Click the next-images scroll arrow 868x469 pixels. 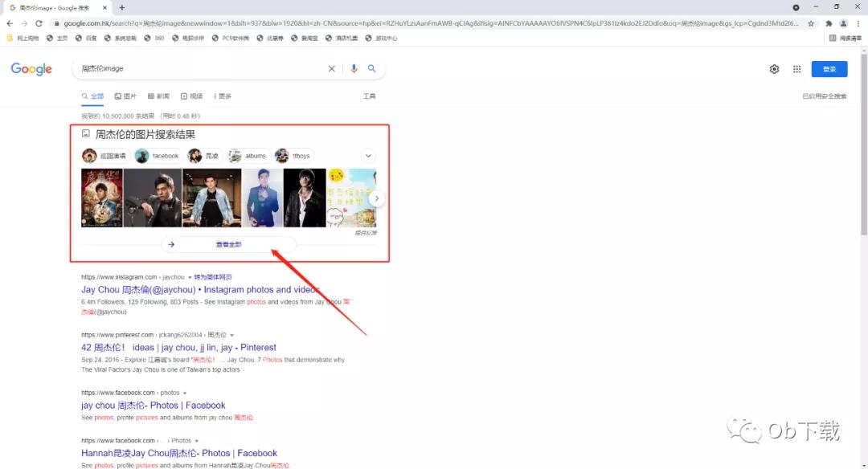tap(376, 198)
